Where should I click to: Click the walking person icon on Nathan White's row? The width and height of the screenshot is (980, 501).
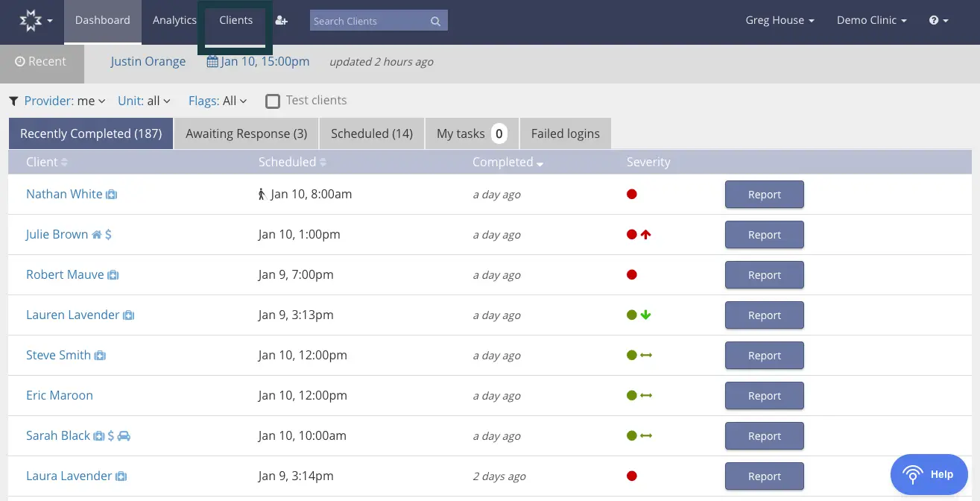point(262,194)
